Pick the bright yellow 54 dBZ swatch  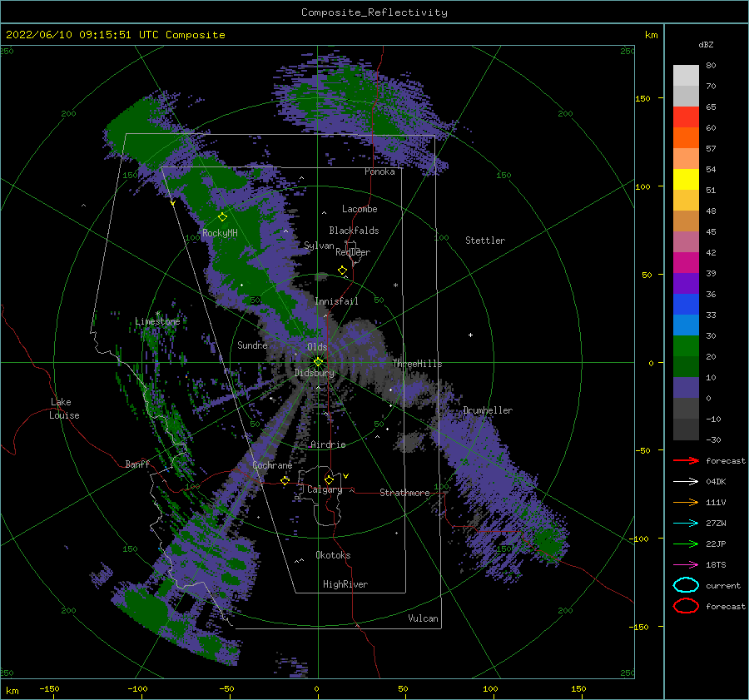point(686,179)
